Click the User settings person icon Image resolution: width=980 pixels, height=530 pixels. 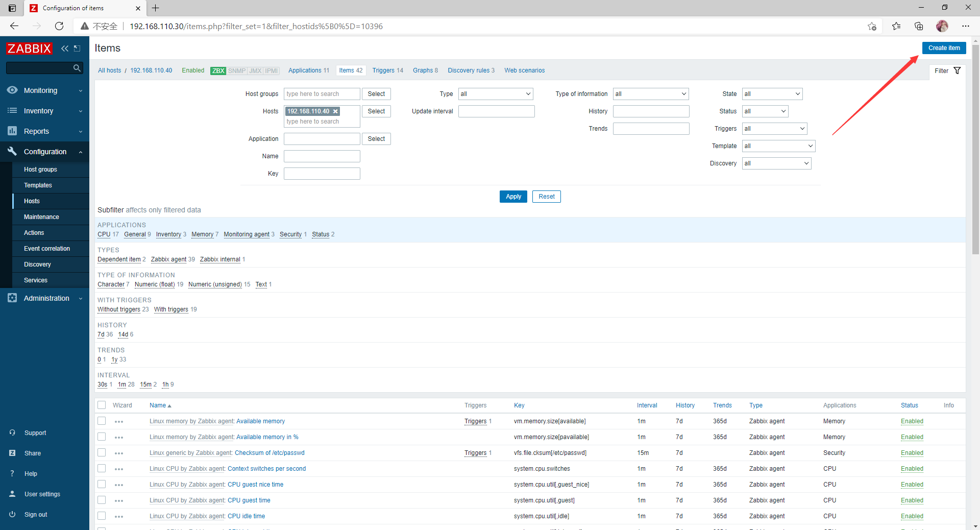click(x=12, y=494)
